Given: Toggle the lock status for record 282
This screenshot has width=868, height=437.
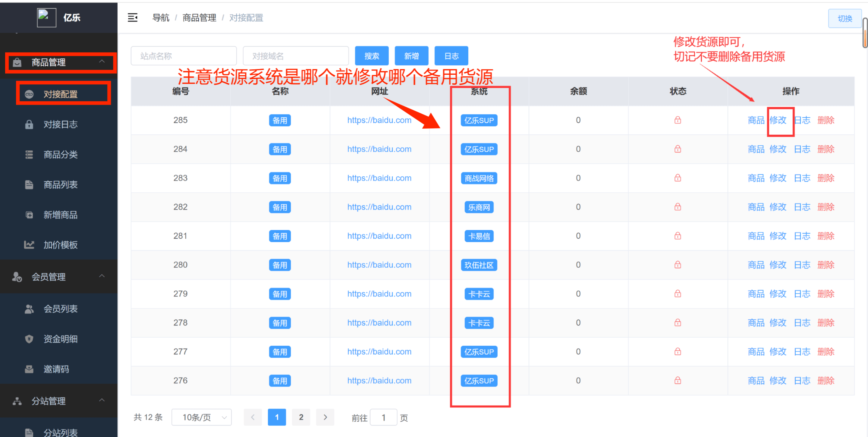Looking at the screenshot, I should click(x=678, y=207).
